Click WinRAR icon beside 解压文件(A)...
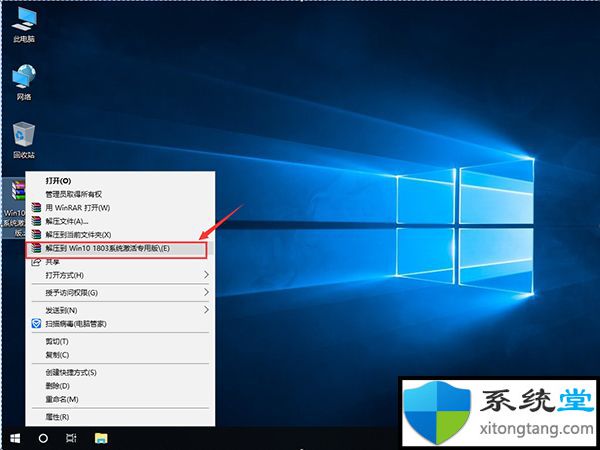Screen dimensions: 600x450 tap(36, 221)
